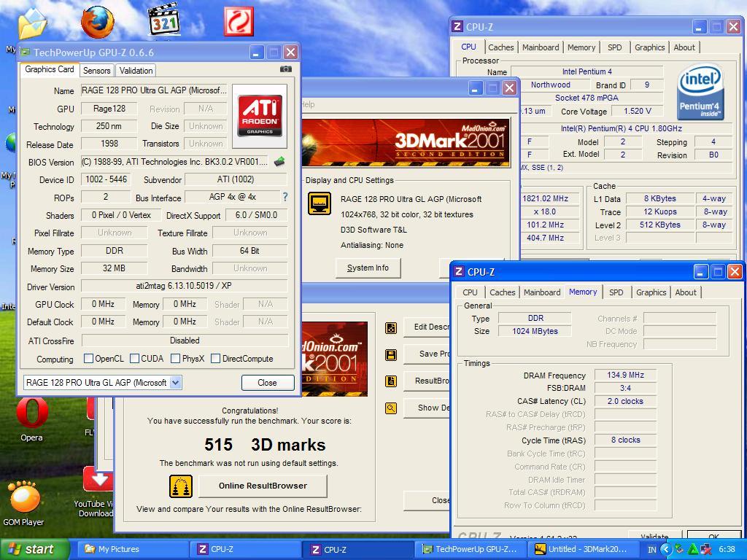The width and height of the screenshot is (747, 560).
Task: Click the Close button in GPU-Z
Action: pos(267,382)
